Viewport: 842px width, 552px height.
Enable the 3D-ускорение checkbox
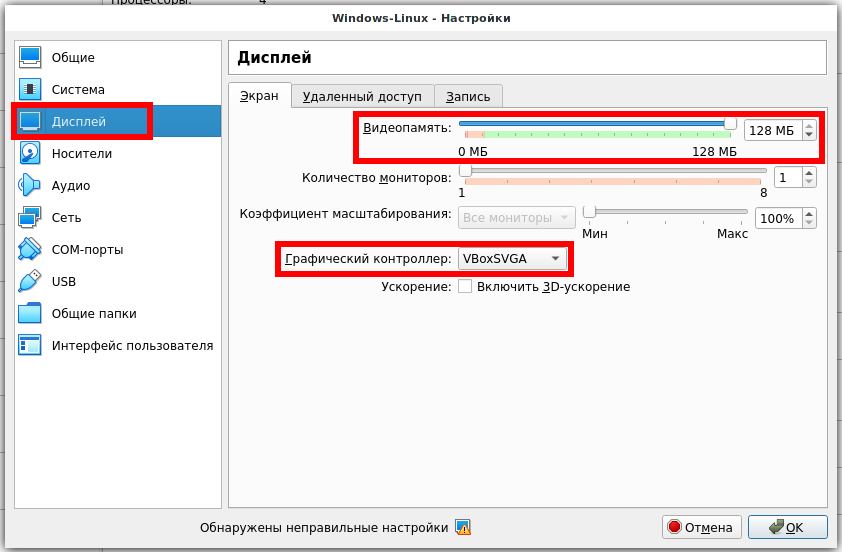(465, 287)
